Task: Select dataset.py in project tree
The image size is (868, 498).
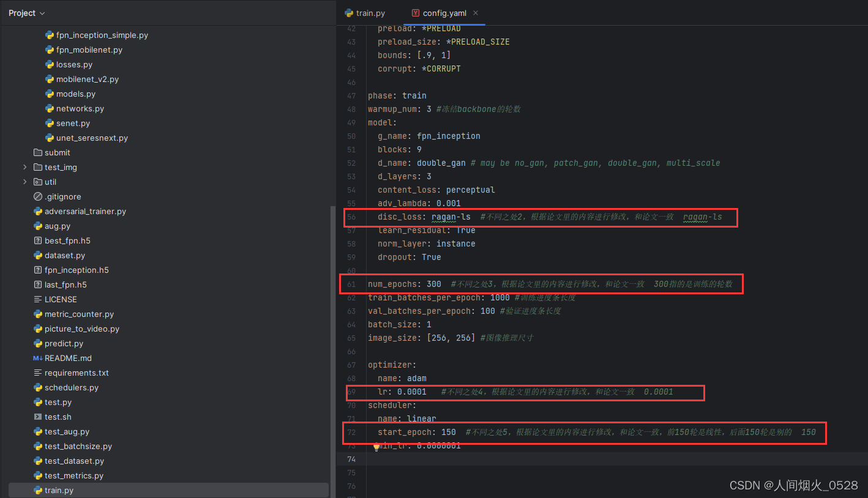Action: 65,255
